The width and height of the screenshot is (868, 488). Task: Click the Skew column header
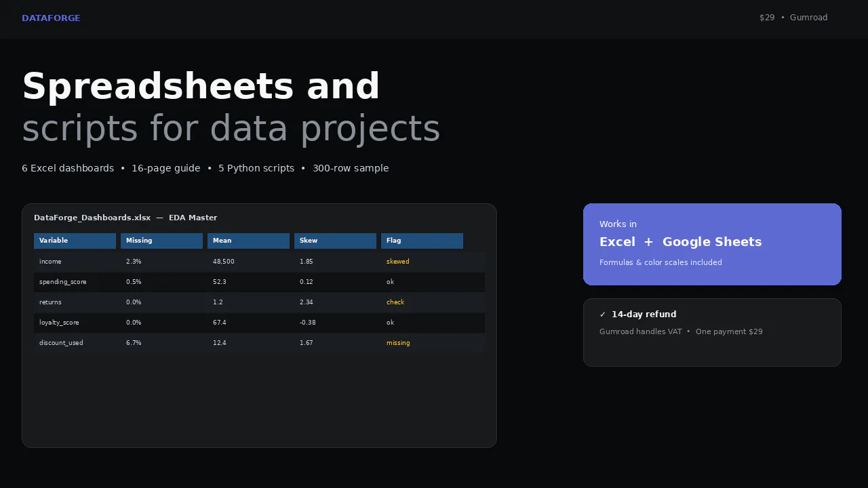pyautogui.click(x=335, y=241)
